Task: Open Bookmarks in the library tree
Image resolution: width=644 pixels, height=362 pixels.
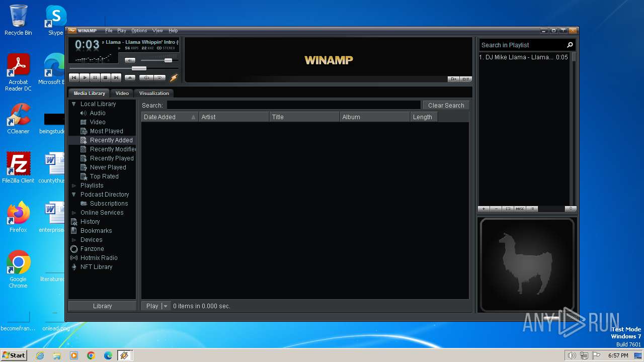Action: [x=96, y=231]
